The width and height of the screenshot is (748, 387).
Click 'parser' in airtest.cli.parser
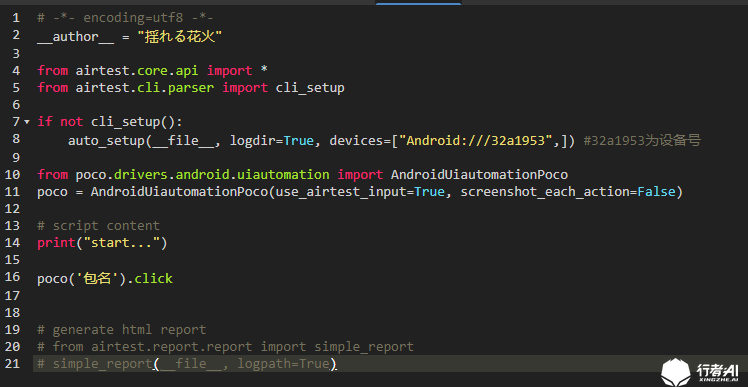(191, 88)
